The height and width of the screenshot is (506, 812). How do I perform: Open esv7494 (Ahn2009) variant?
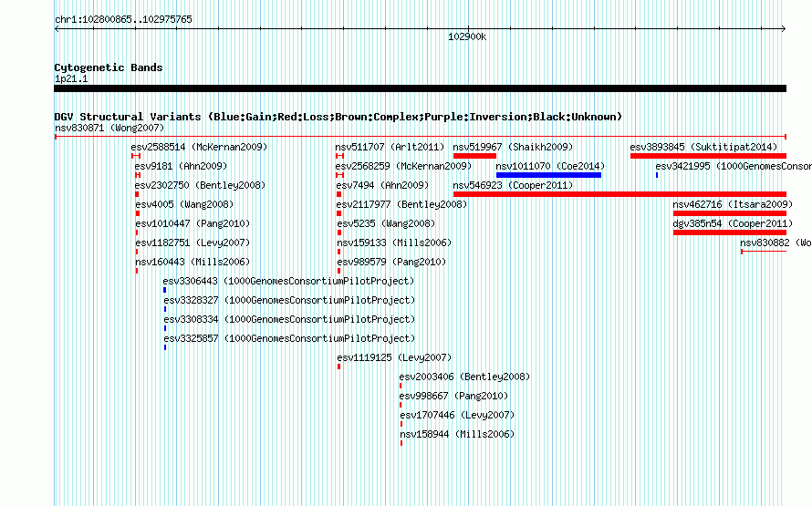pyautogui.click(x=382, y=185)
